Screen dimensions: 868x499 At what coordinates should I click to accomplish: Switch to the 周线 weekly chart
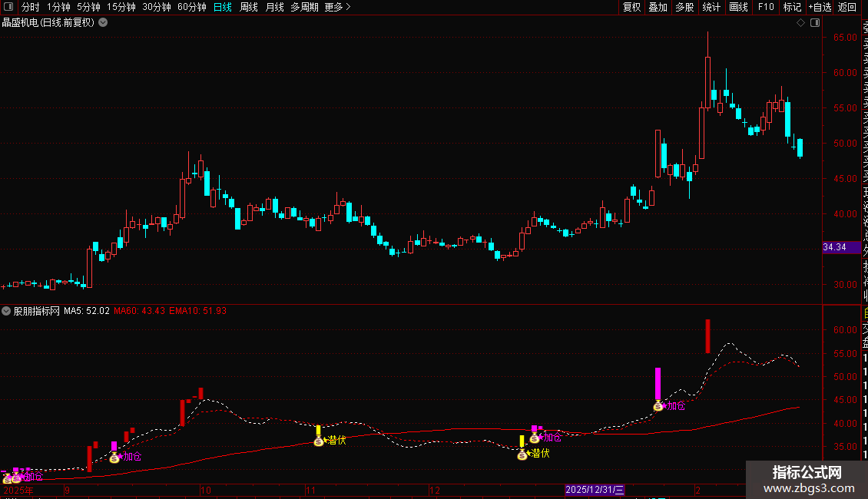(x=249, y=7)
